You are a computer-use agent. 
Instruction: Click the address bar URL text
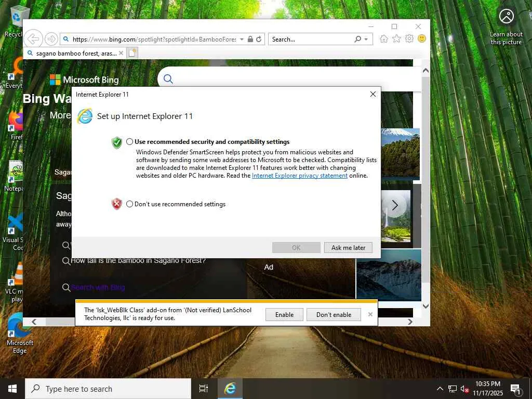click(x=154, y=39)
